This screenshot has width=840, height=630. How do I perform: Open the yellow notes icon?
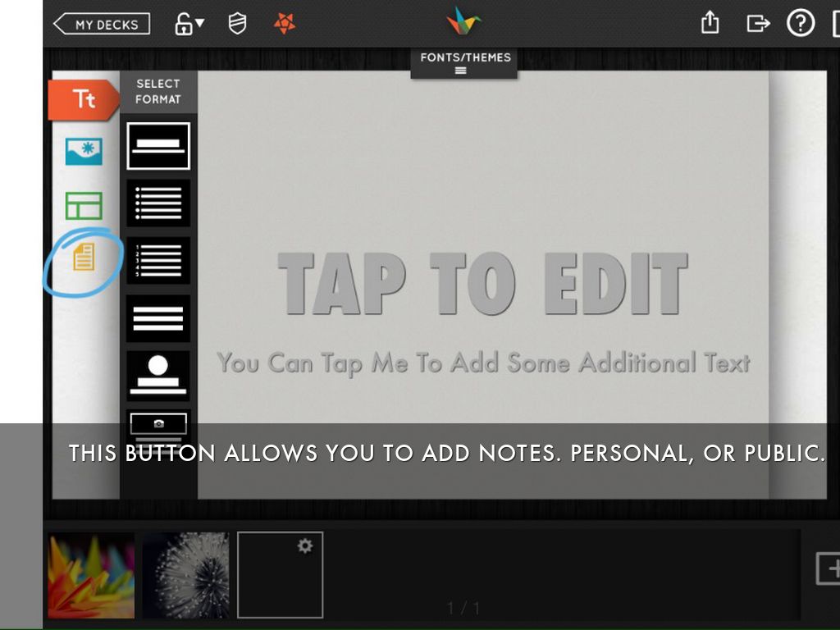coord(84,258)
